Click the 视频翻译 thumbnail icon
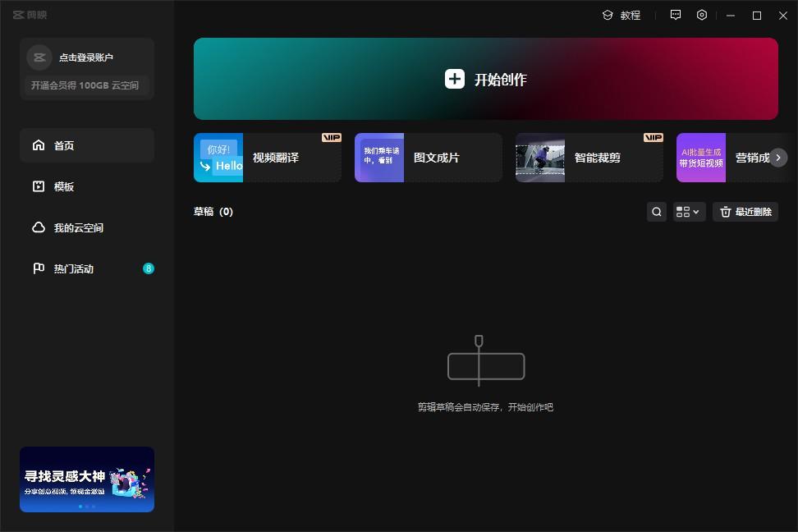798x532 pixels. pyautogui.click(x=218, y=158)
